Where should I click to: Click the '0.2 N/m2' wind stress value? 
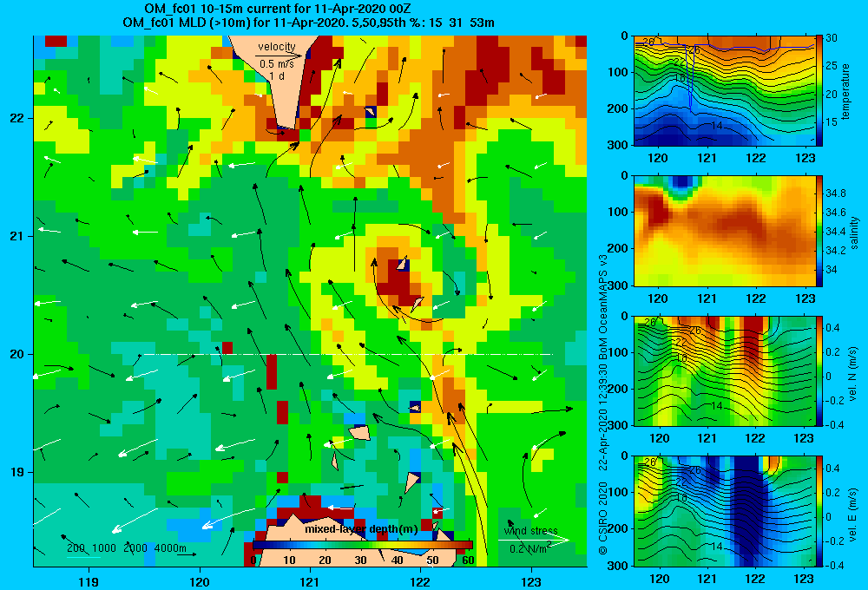point(530,548)
